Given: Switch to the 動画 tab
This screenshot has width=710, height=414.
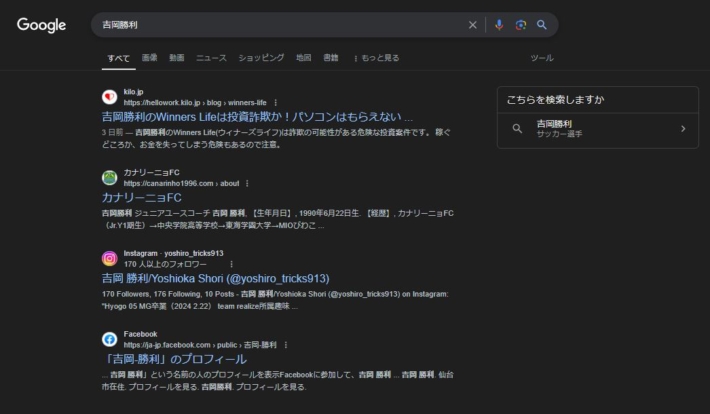Looking at the screenshot, I should tap(177, 58).
